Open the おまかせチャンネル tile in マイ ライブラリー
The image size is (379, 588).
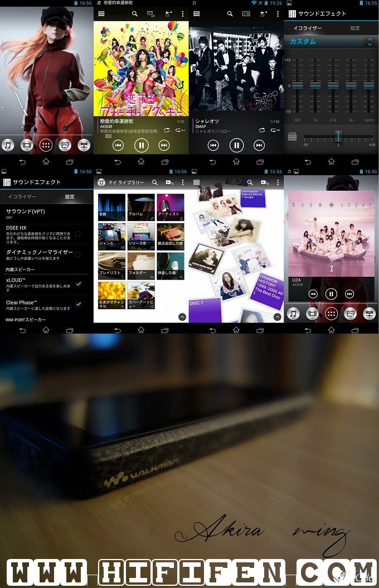tap(111, 296)
